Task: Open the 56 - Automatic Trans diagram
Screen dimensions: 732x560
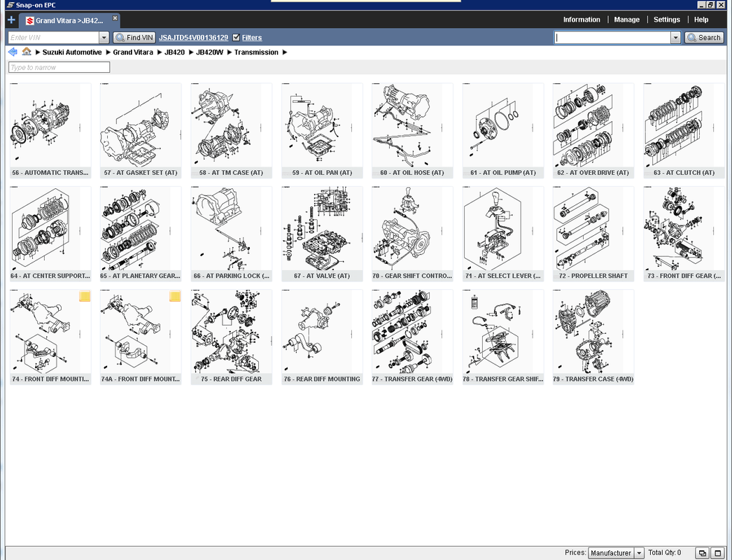Action: click(50, 131)
